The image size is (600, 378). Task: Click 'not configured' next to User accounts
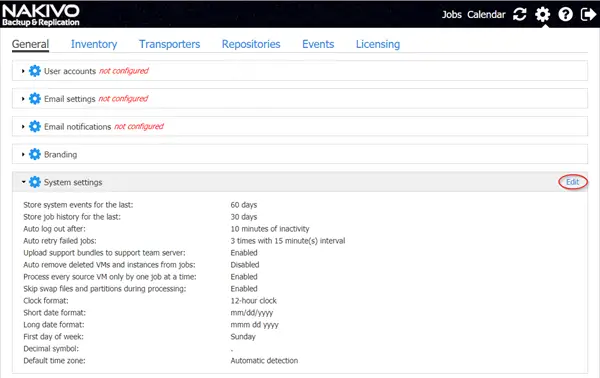click(124, 71)
